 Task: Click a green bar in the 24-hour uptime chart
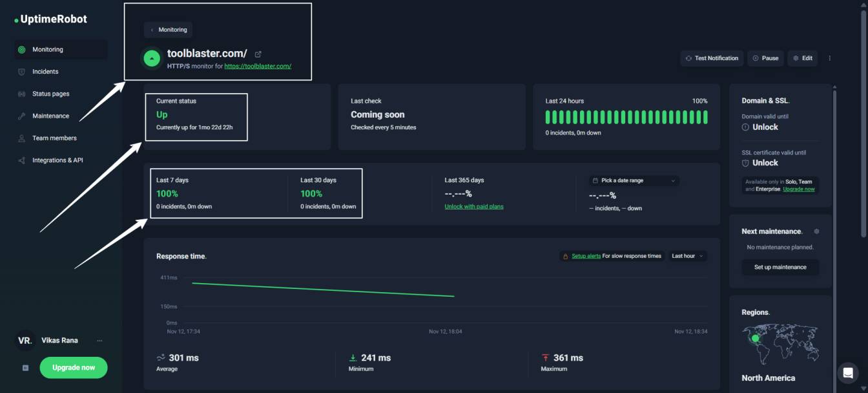[x=626, y=116]
